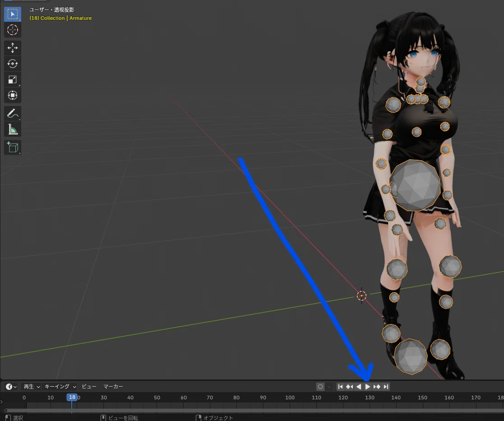Pick the Rotate tool

(13, 64)
